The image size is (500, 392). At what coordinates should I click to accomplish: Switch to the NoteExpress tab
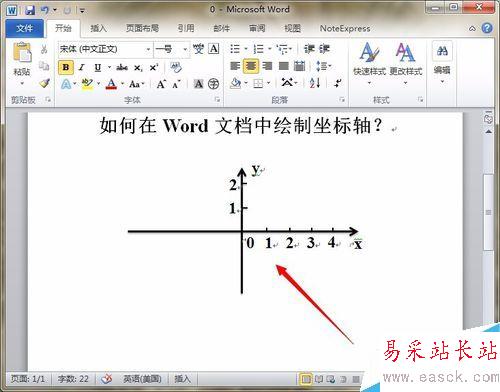[x=345, y=28]
